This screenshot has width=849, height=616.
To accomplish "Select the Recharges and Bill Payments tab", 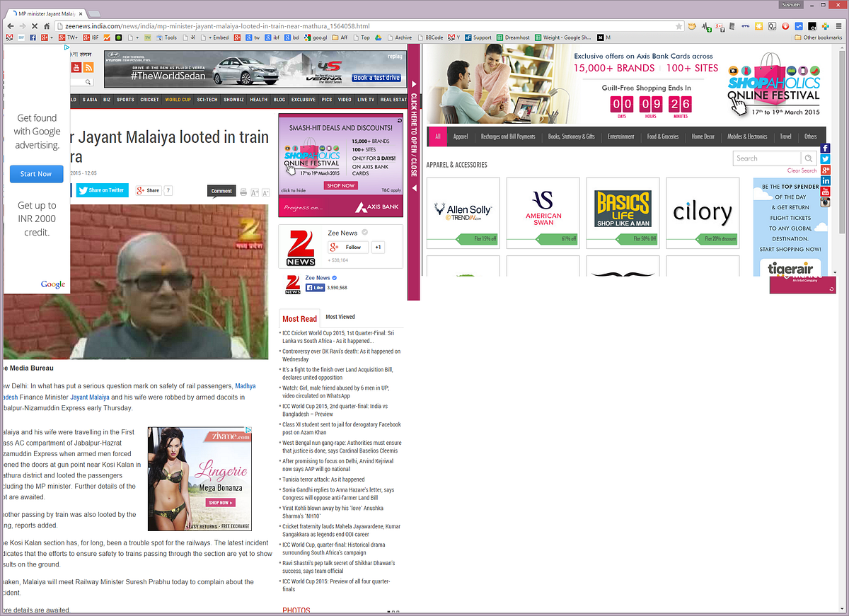I will (508, 136).
